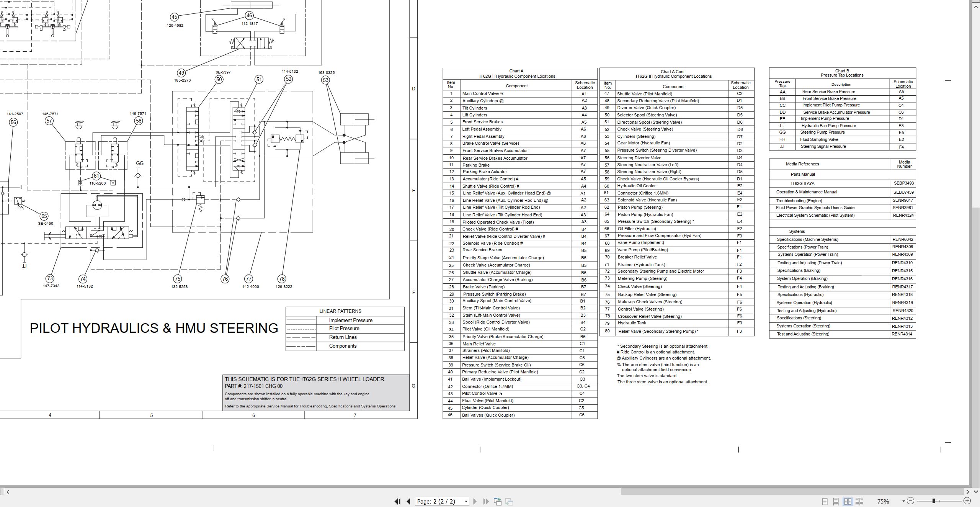This screenshot has width=980, height=507.
Task: Select 'Parking Brake Actuator' component row
Action: click(x=520, y=172)
